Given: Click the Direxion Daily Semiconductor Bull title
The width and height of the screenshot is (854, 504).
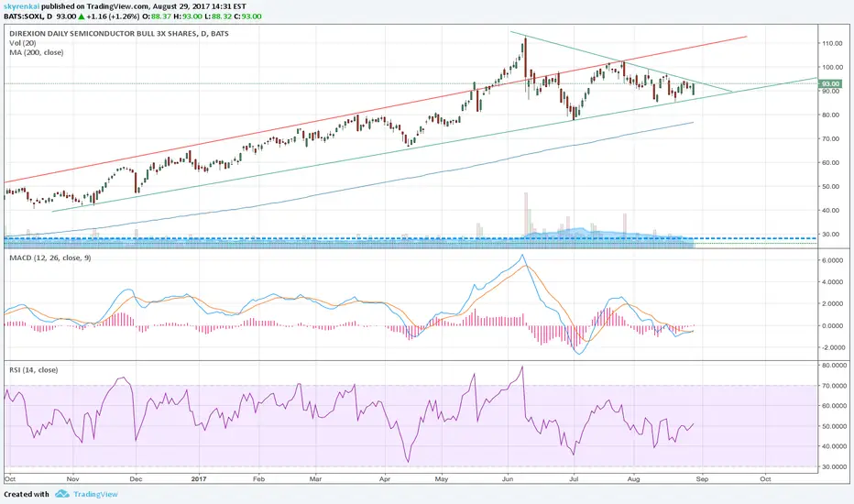Looking at the screenshot, I should [x=119, y=34].
